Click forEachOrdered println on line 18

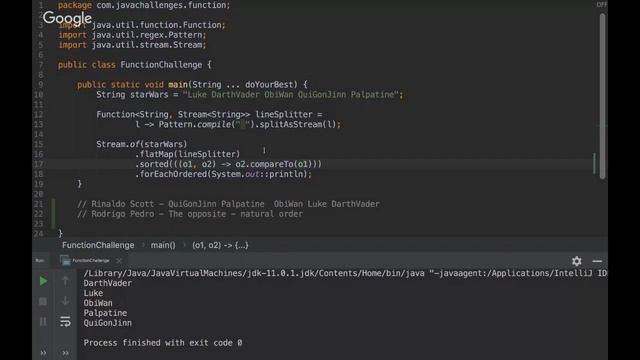point(223,174)
